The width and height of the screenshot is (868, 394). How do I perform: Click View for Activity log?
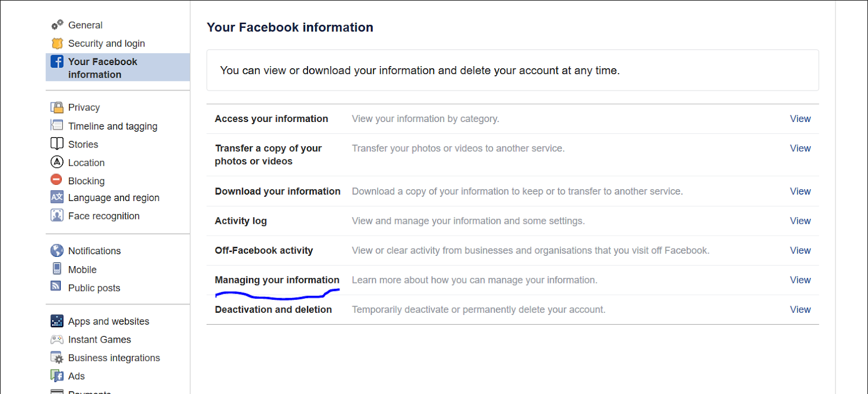800,221
